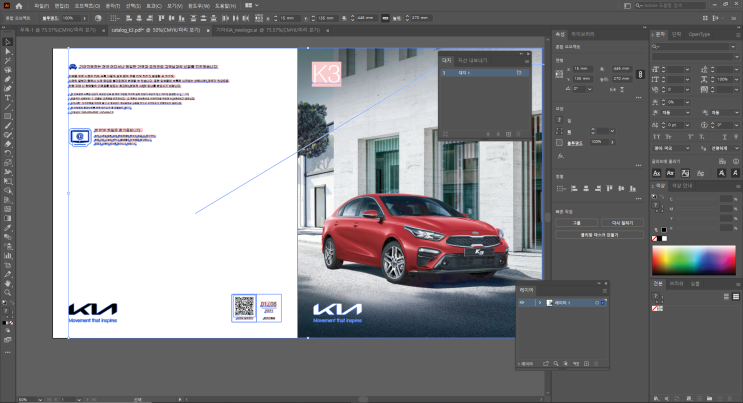Select the Selection tool in the toolbar
Viewport: 743px width, 403px height.
click(x=8, y=42)
